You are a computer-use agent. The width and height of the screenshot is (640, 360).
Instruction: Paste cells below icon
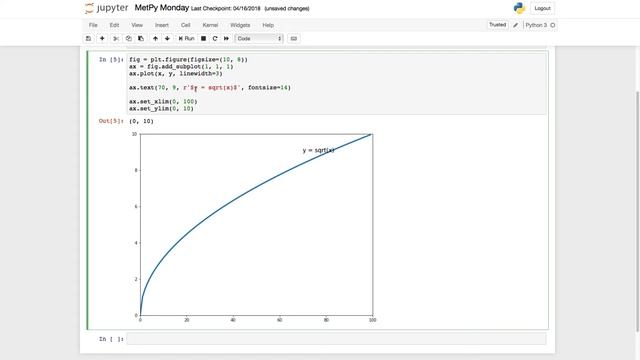point(141,38)
